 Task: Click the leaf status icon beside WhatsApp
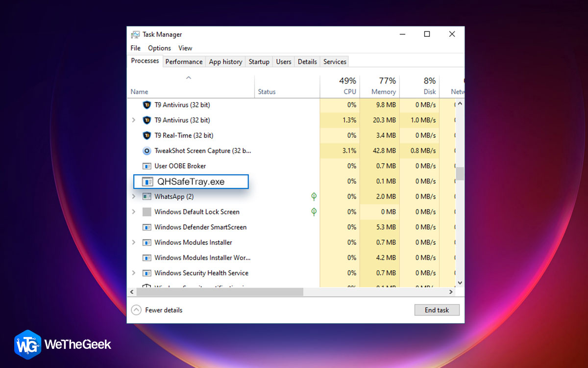(x=314, y=196)
